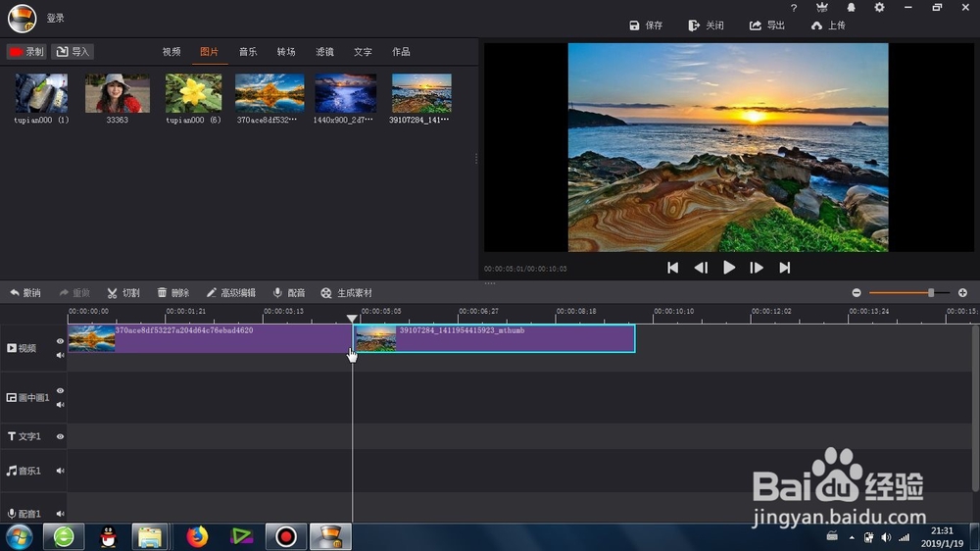
Task: Toggle visibility of 画中画1 track
Action: coord(60,391)
